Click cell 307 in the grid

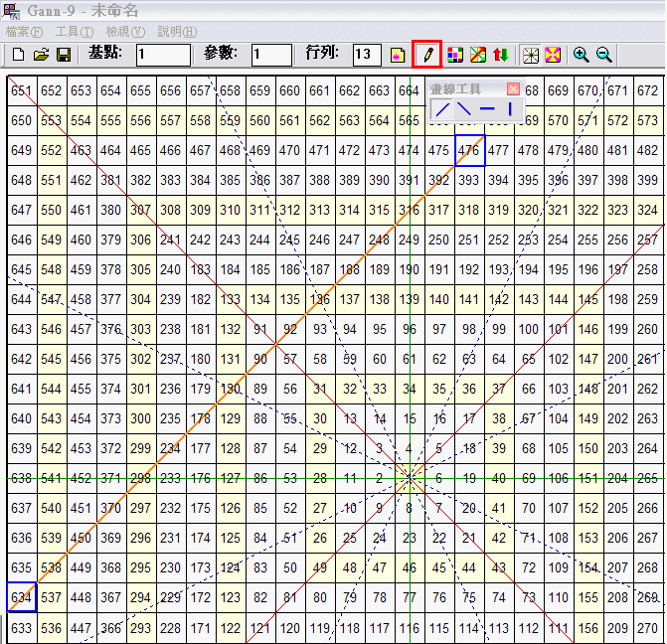[x=141, y=210]
